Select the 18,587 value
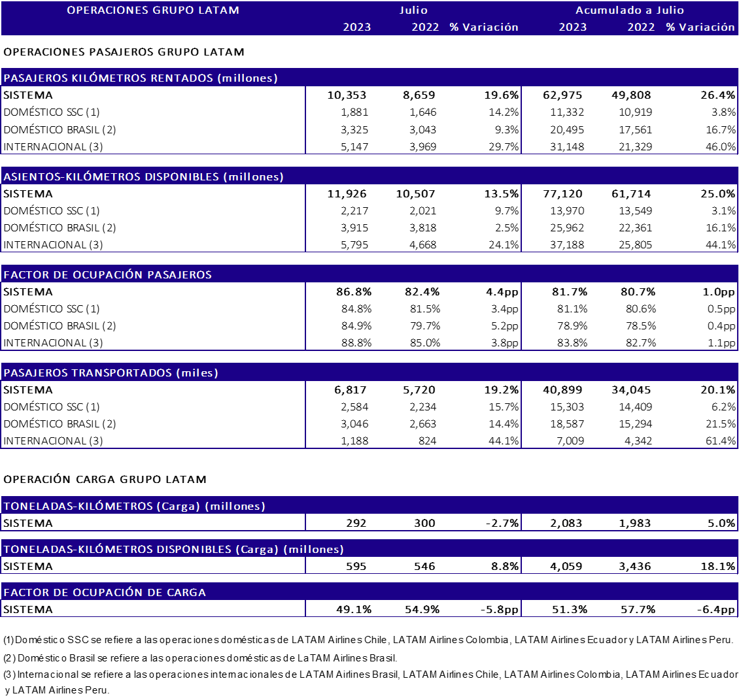 [x=567, y=424]
